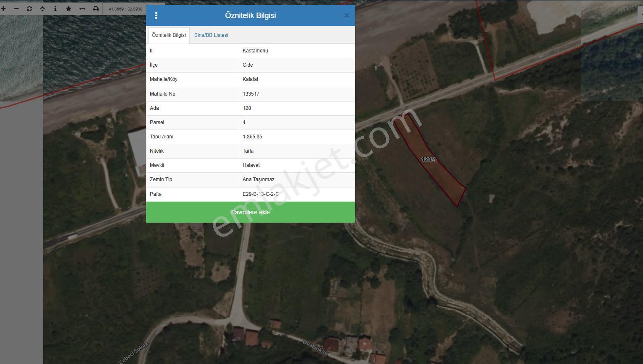Screen dimensions: 643x364
Task: Click the Pafta field label
Action: click(156, 194)
